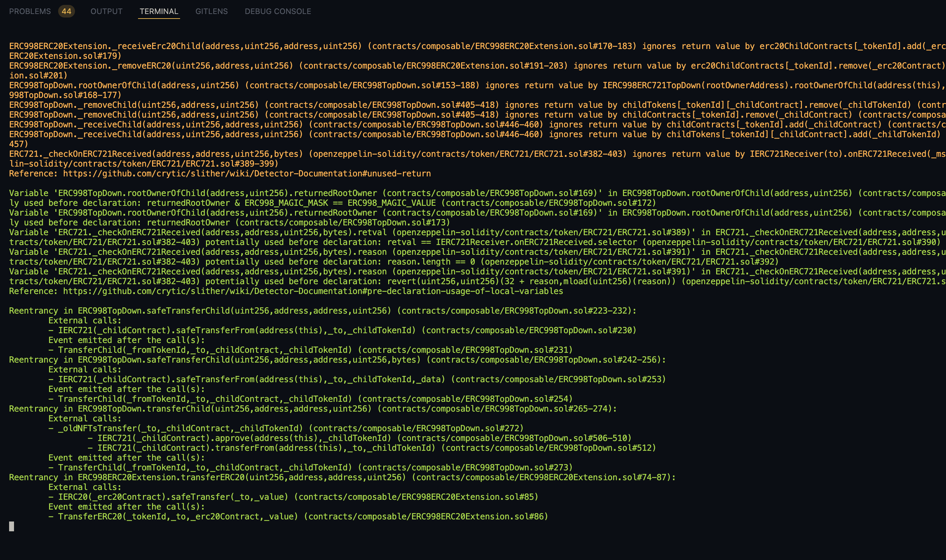Click the PROBLEMS tab

[30, 11]
